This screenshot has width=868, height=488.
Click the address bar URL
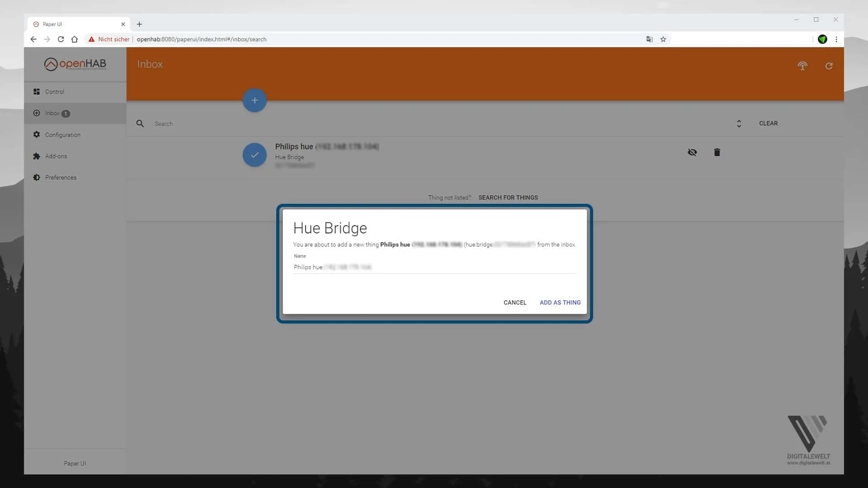pyautogui.click(x=202, y=39)
